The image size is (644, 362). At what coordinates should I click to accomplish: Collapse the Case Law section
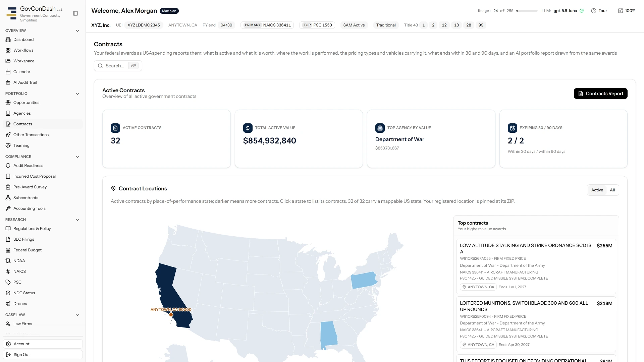[77, 315]
